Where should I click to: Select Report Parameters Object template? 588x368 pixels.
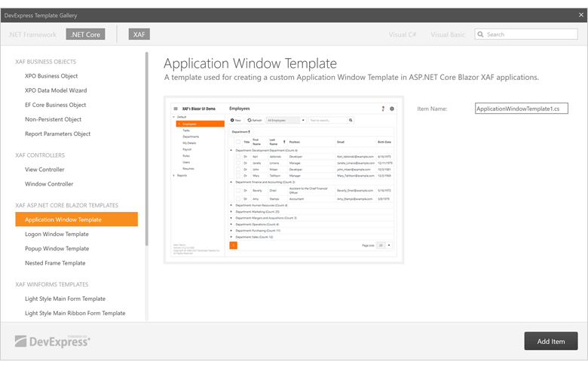click(x=58, y=134)
